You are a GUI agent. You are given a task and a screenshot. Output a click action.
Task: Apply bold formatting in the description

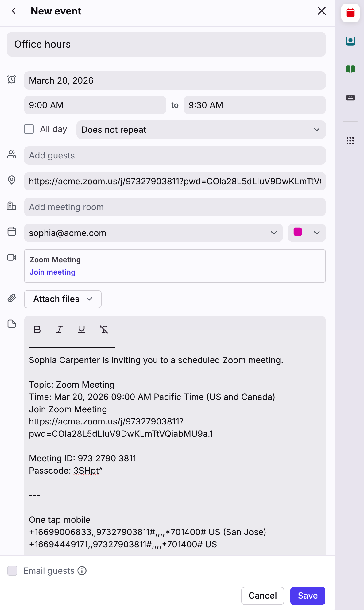click(x=37, y=329)
